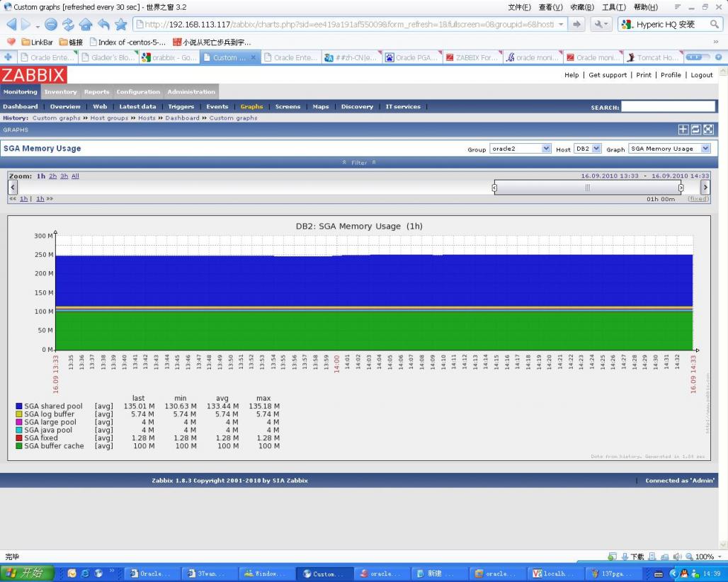728x582 pixels.
Task: Go to the Triggers submenu item
Action: click(181, 107)
